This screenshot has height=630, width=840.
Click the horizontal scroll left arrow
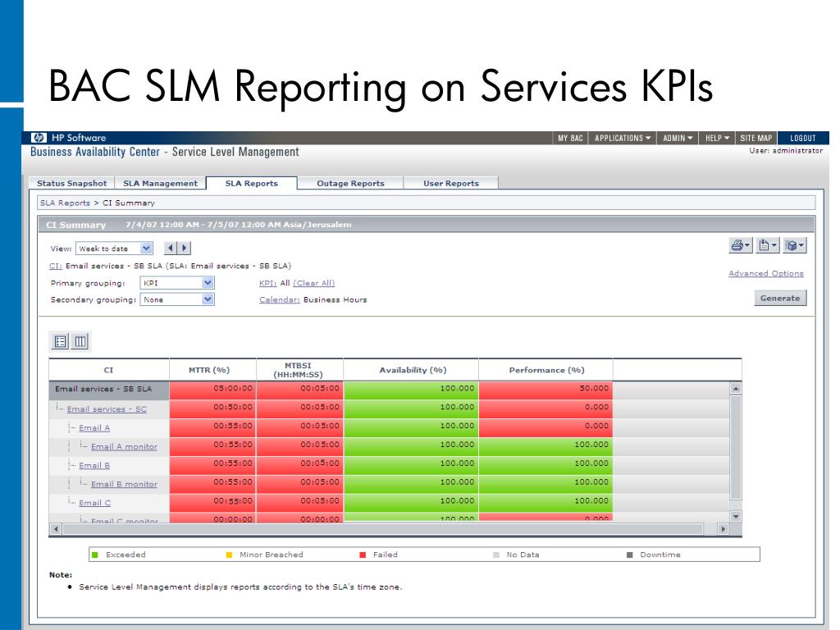pos(56,529)
